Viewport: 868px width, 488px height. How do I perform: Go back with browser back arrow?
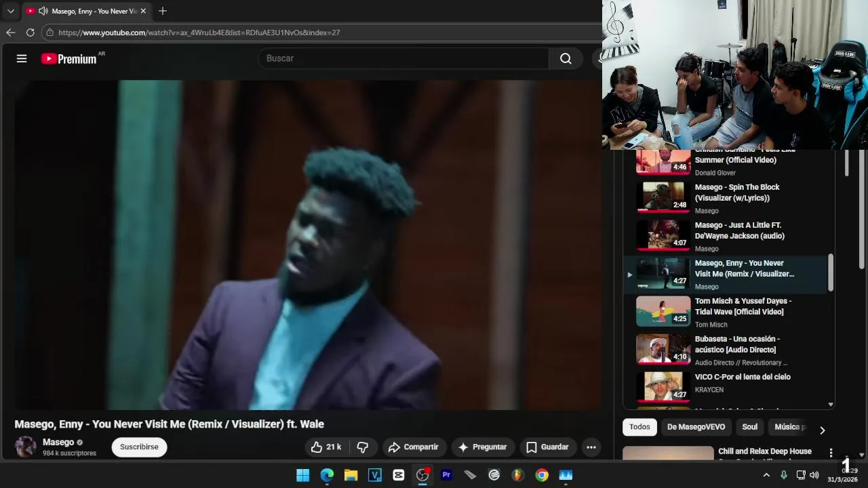pyautogui.click(x=10, y=33)
